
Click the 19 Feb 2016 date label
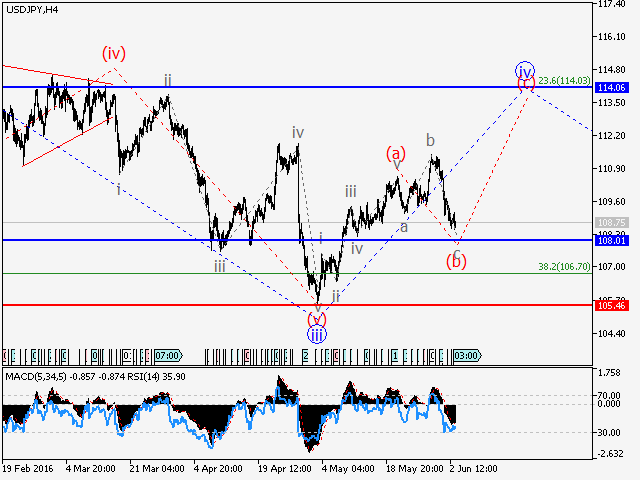28,469
